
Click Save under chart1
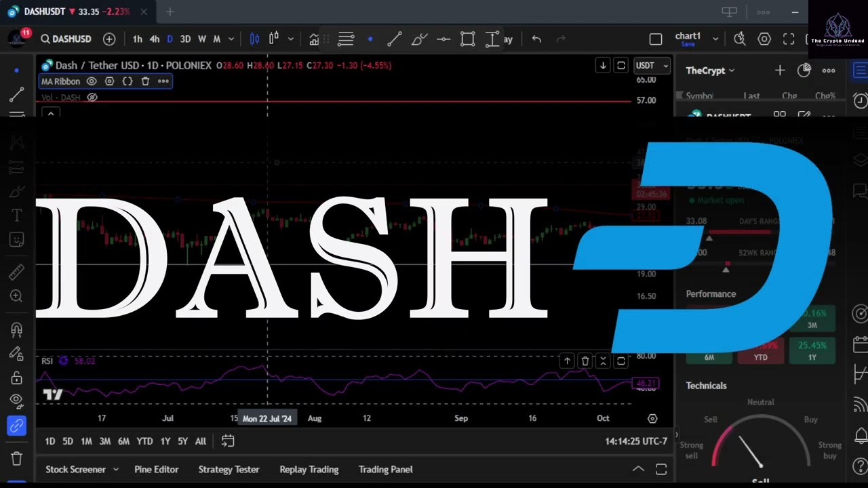688,45
